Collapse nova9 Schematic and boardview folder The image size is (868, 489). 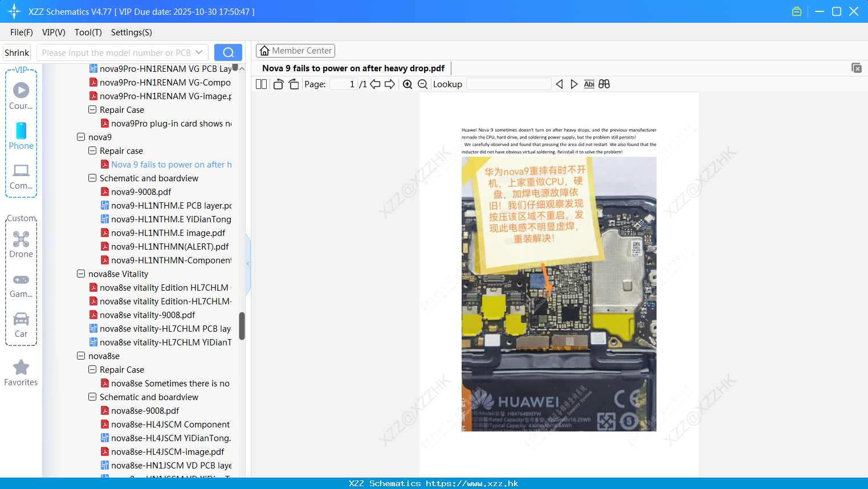click(x=92, y=178)
